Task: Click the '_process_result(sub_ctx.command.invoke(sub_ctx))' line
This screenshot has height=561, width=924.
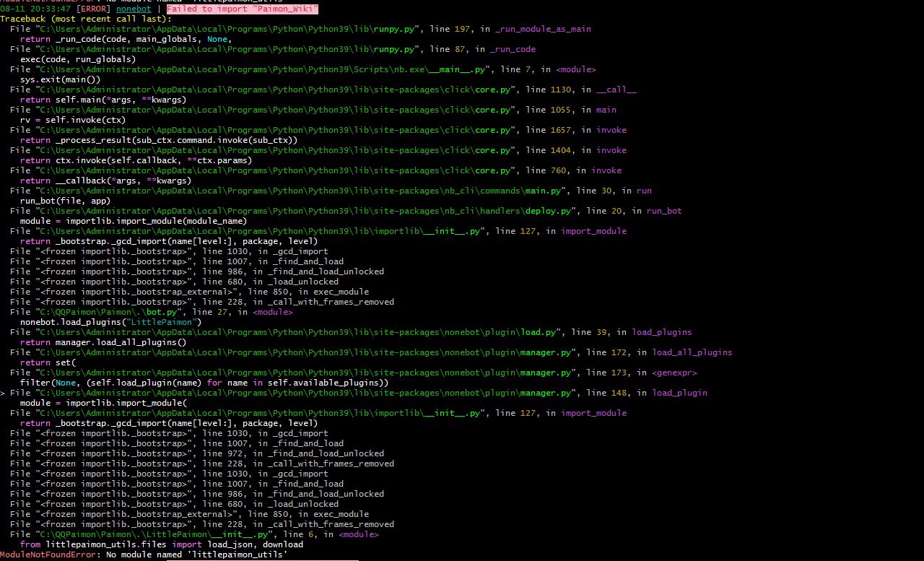Action: click(x=159, y=140)
